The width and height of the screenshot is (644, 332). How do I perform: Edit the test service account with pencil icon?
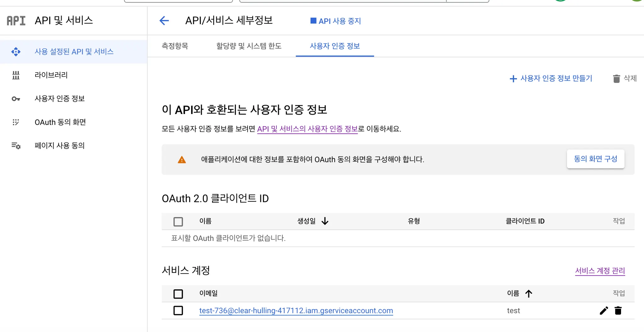click(604, 311)
